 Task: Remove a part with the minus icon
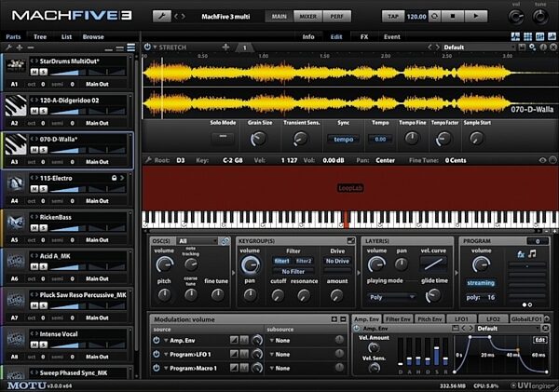tap(31, 47)
